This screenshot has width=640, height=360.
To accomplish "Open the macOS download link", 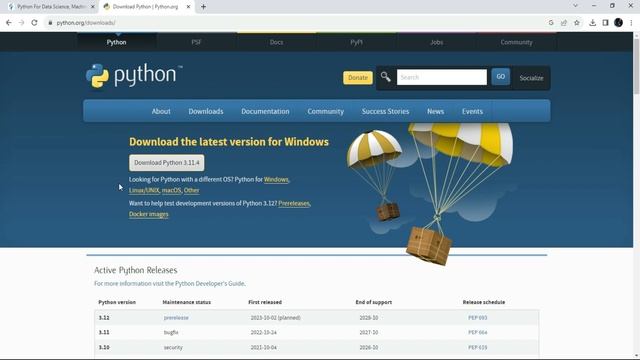I will coord(171,190).
